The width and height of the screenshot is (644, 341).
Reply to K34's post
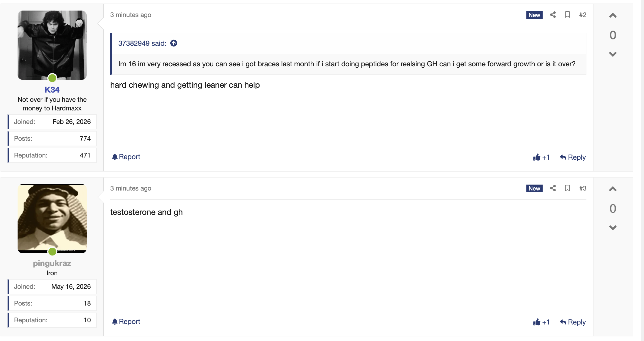(x=573, y=157)
